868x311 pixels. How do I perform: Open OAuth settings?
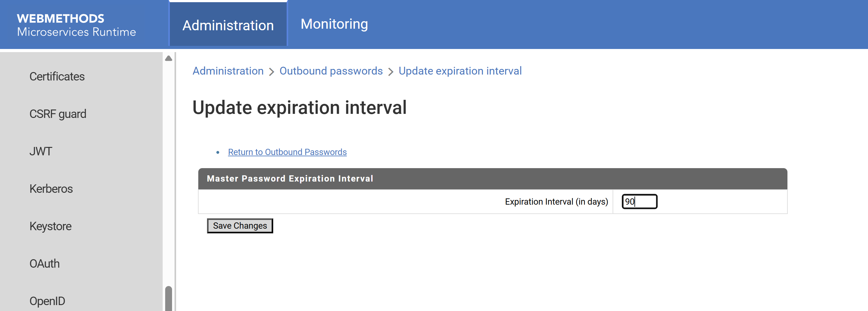click(x=44, y=263)
